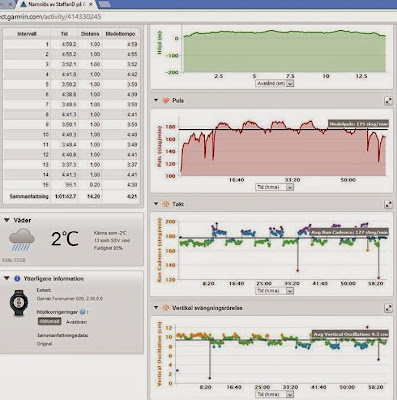Screen dimensions: 397x400
Task: Select the Aktiverad elevation correction option
Action: click(50, 322)
